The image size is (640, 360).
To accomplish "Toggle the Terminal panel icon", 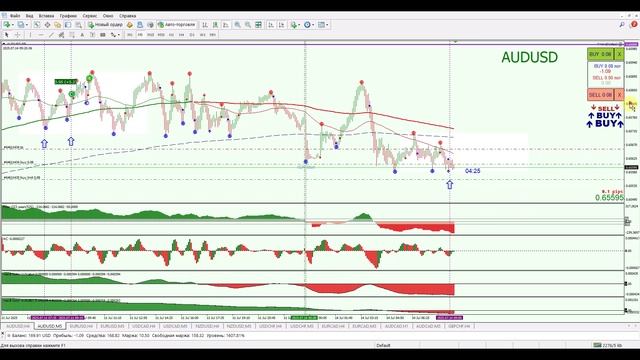I will [x=68, y=25].
